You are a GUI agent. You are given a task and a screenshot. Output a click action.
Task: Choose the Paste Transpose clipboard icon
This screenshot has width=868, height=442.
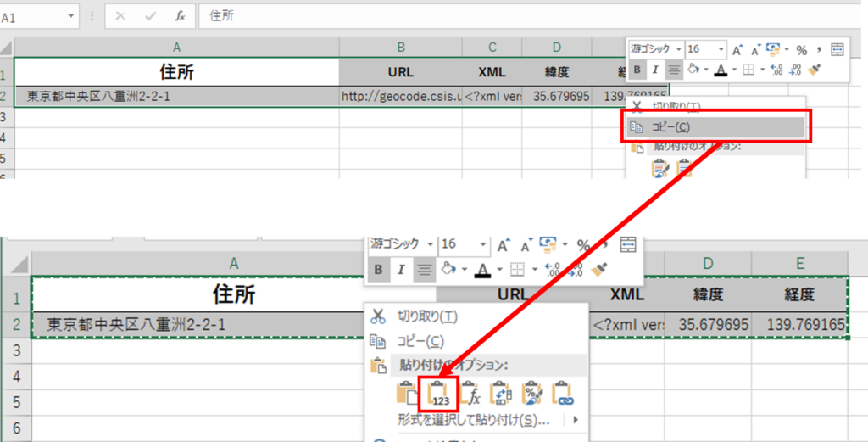pos(500,393)
